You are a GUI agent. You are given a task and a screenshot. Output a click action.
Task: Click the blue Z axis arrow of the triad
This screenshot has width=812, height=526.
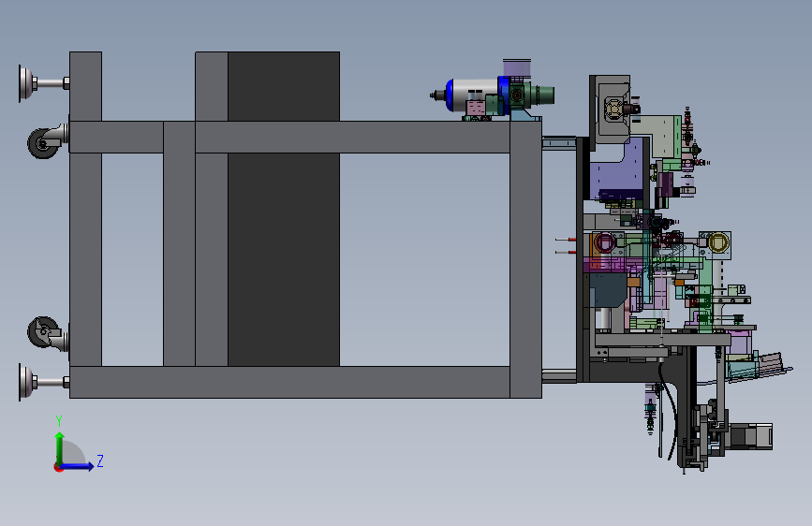(78, 466)
